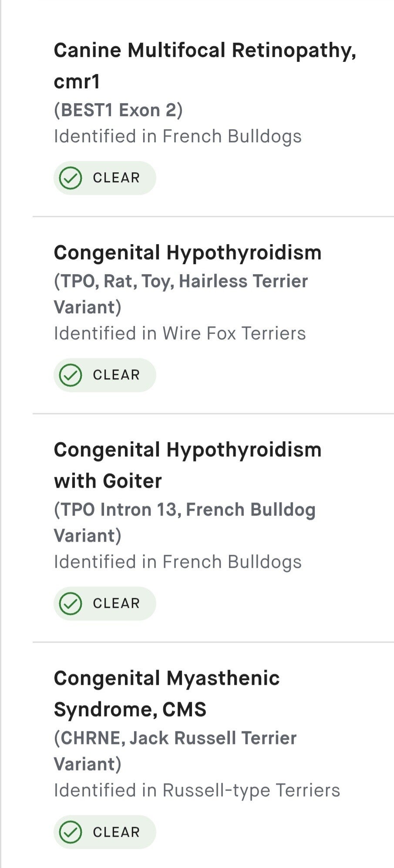Open Congenital Hypothyroidism with Goiter heading
This screenshot has width=394, height=868.
[188, 465]
